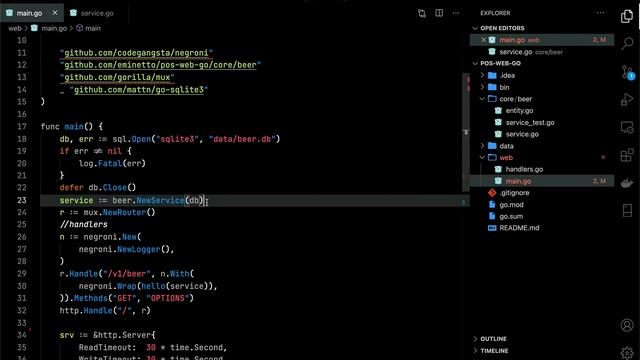The width and height of the screenshot is (640, 360).
Task: Open Extensions activity bar icon
Action: [x=627, y=155]
